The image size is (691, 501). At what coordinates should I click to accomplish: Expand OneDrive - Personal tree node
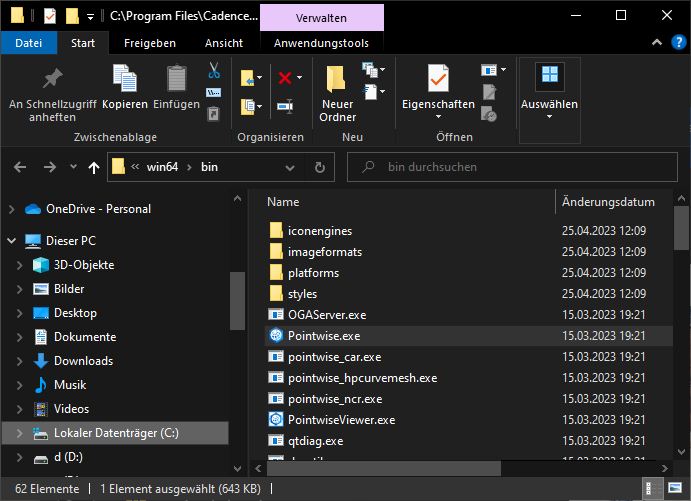pyautogui.click(x=12, y=209)
